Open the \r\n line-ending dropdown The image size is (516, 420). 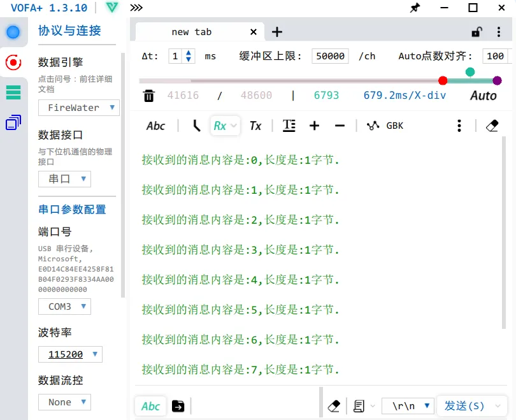point(408,405)
